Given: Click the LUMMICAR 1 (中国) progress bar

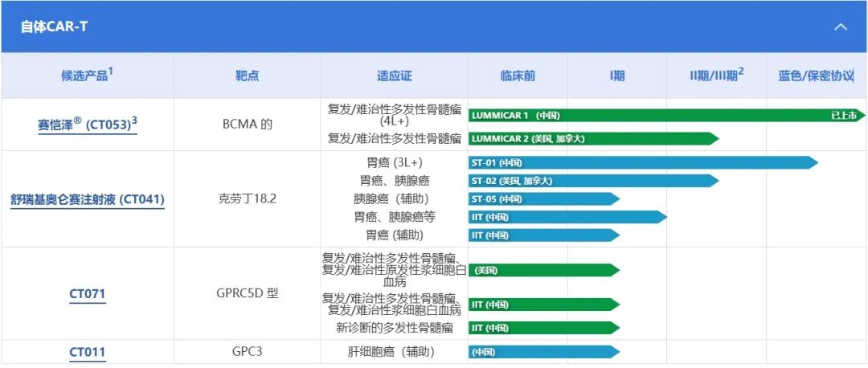Looking at the screenshot, I should tap(643, 116).
